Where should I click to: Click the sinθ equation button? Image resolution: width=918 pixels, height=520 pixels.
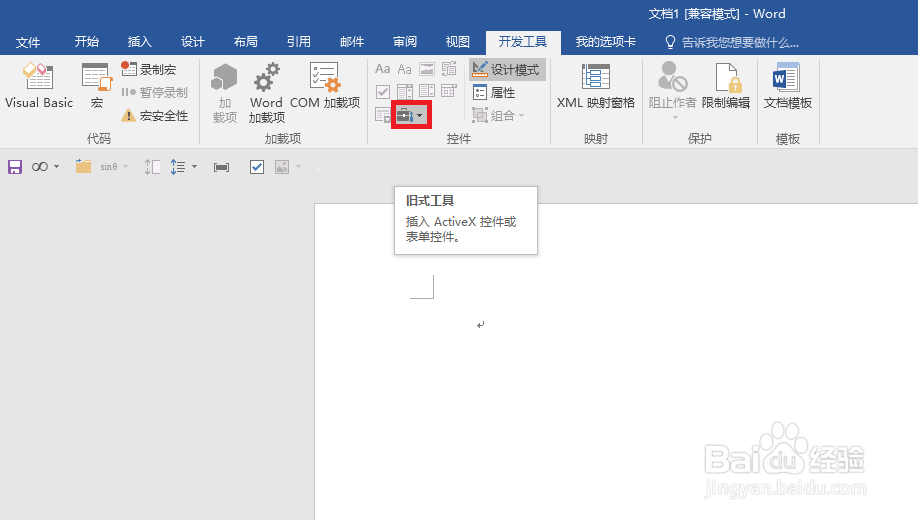tap(108, 167)
